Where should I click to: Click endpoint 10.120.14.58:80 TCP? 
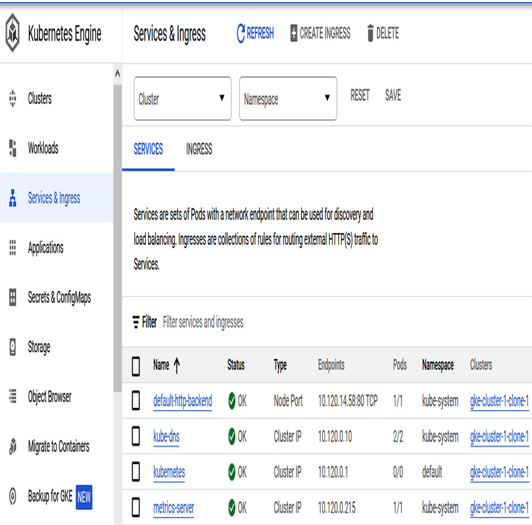tap(348, 401)
